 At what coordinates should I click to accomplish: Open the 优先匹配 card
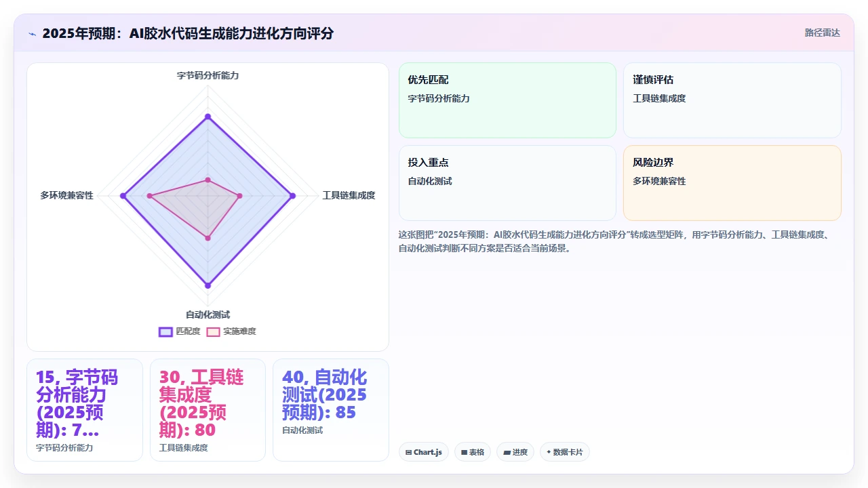(x=507, y=100)
